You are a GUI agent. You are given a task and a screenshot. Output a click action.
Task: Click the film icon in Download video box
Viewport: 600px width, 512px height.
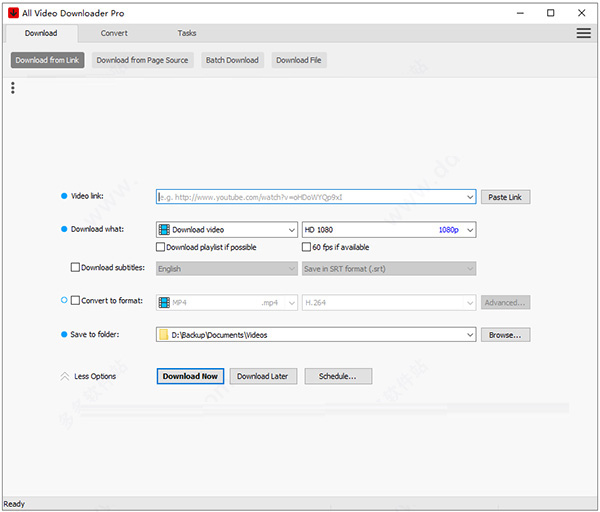[x=164, y=230]
